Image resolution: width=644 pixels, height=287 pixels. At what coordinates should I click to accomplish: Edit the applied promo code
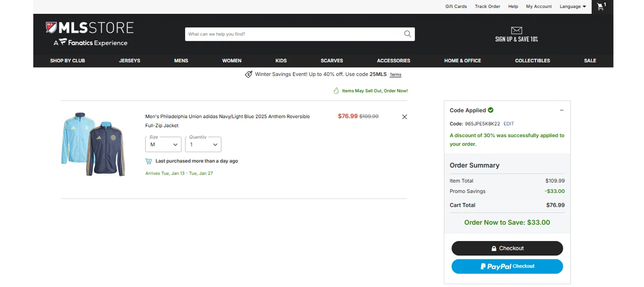[509, 124]
